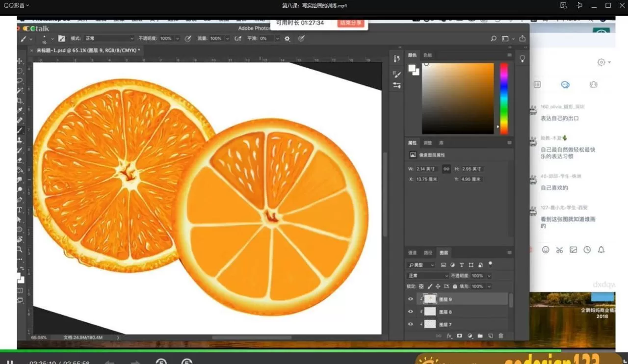
Task: Open the layer filter type dropdown
Action: [422, 265]
